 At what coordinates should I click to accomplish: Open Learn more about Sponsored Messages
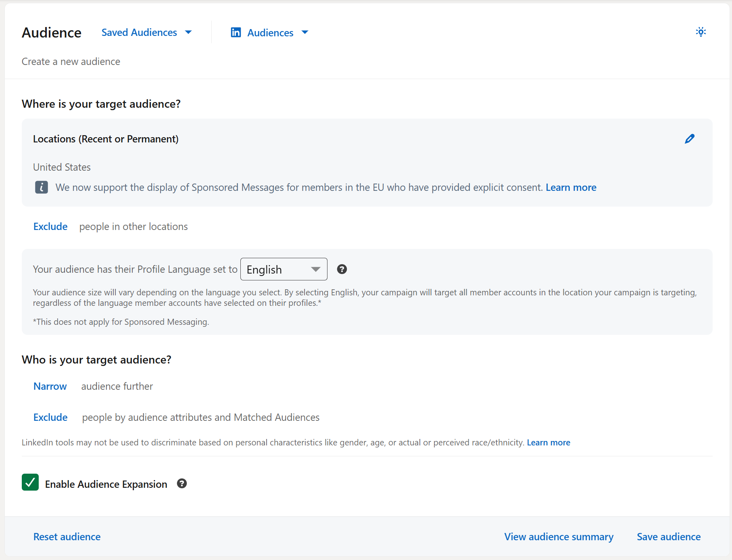coord(571,187)
